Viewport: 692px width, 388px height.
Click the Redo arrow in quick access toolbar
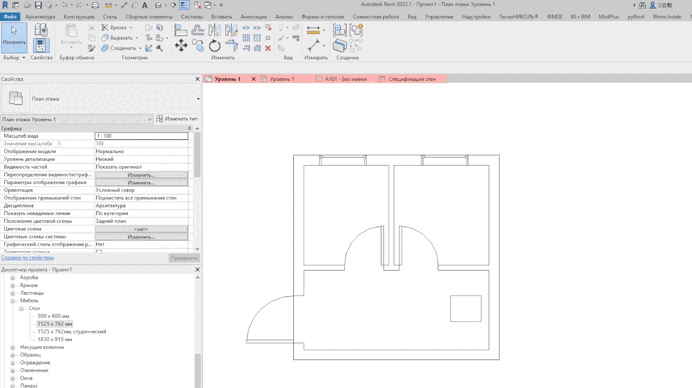(x=79, y=5)
